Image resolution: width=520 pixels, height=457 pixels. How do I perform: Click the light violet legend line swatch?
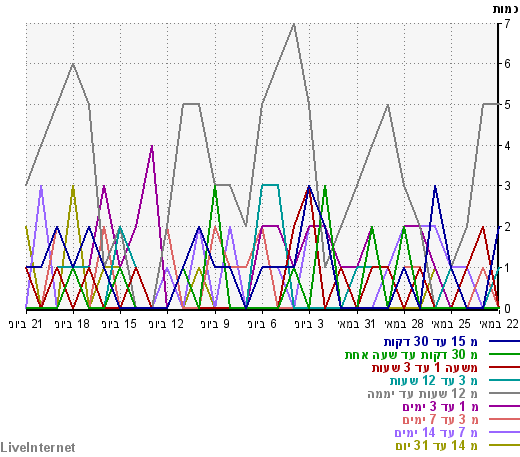(504, 432)
